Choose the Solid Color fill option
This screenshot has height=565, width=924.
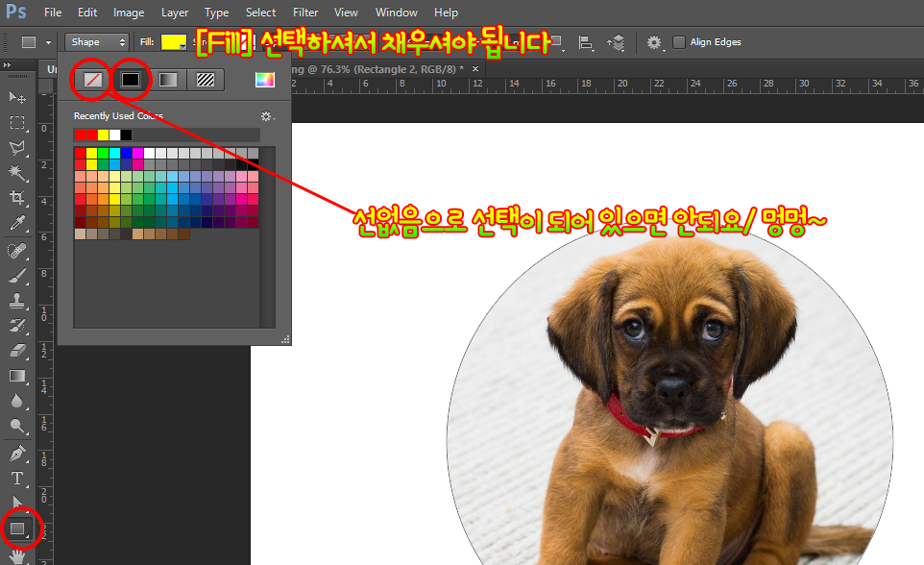131,80
